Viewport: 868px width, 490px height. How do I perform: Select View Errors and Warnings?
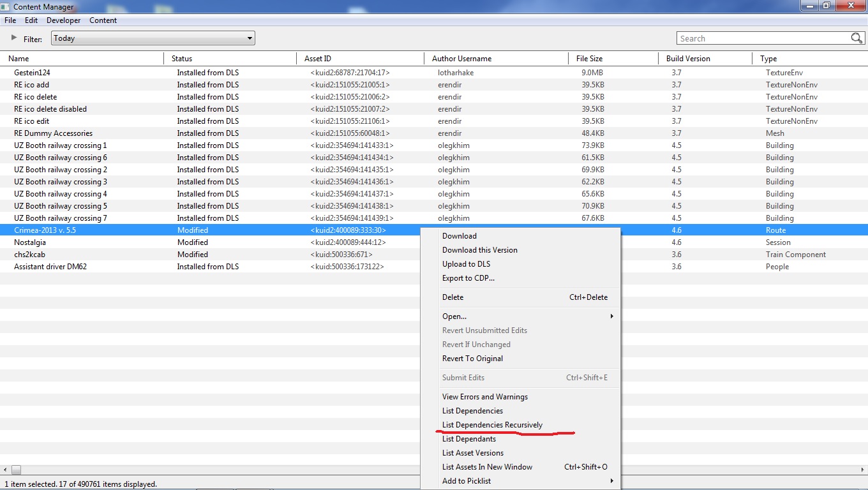pos(484,397)
